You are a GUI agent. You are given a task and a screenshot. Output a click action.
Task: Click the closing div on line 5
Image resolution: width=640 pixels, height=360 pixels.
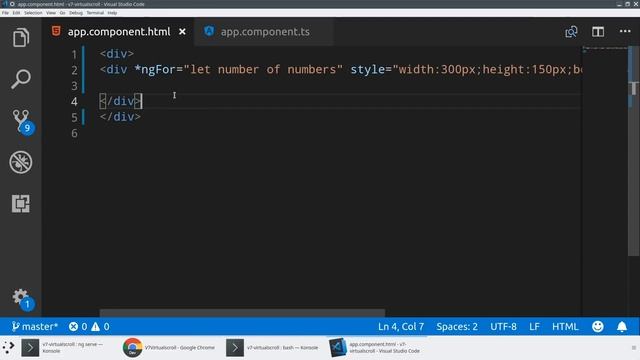[x=120, y=117]
